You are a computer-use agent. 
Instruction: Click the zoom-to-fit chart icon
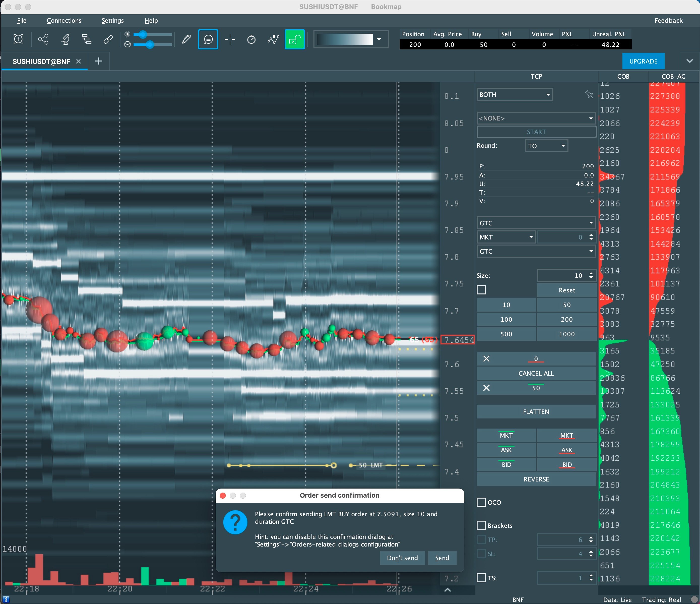(18, 39)
